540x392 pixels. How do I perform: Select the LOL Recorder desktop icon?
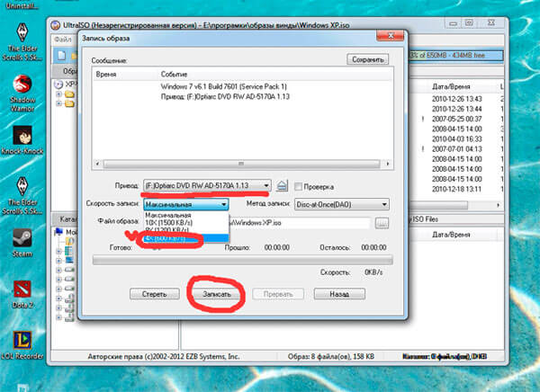click(22, 345)
